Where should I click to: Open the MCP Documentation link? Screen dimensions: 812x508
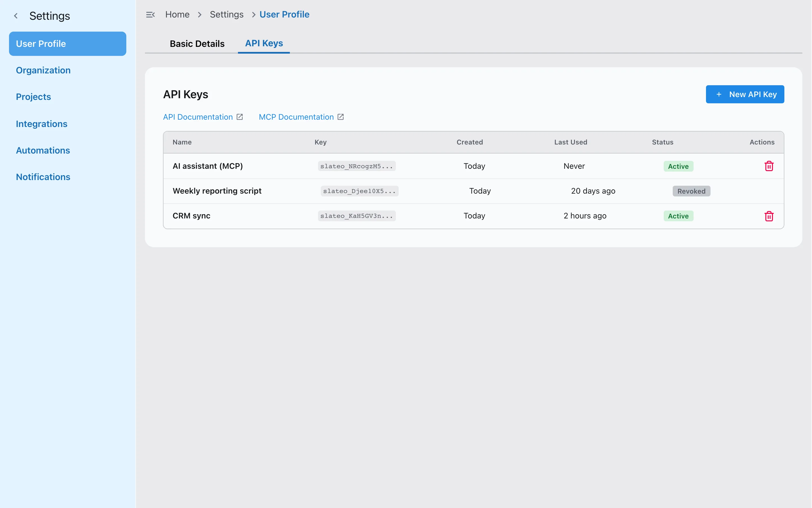click(296, 117)
